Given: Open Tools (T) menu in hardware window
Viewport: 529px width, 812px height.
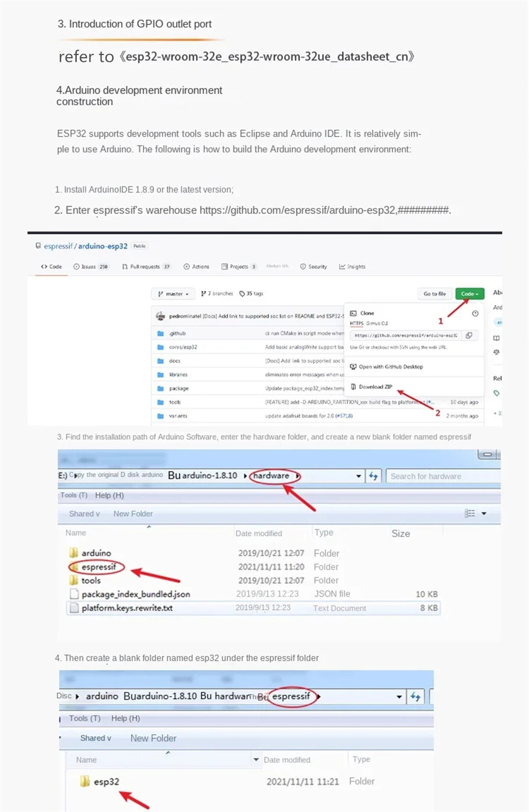Looking at the screenshot, I should click(x=74, y=495).
